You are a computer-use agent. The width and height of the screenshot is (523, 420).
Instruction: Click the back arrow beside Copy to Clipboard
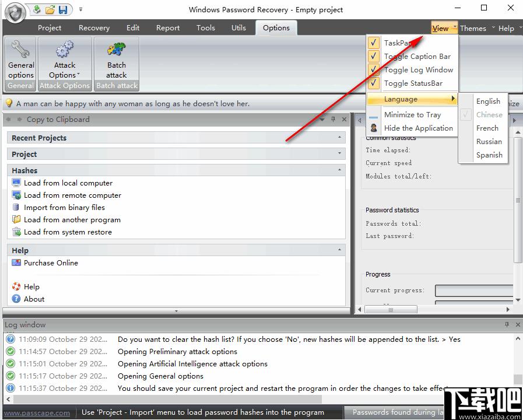tap(9, 119)
